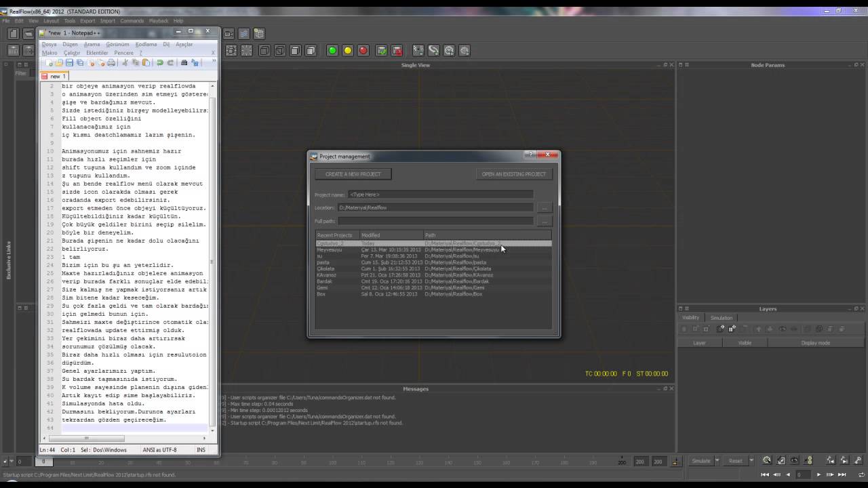The image size is (868, 488).
Task: Click the print icon in Notepad++ toolbar
Action: (x=111, y=63)
